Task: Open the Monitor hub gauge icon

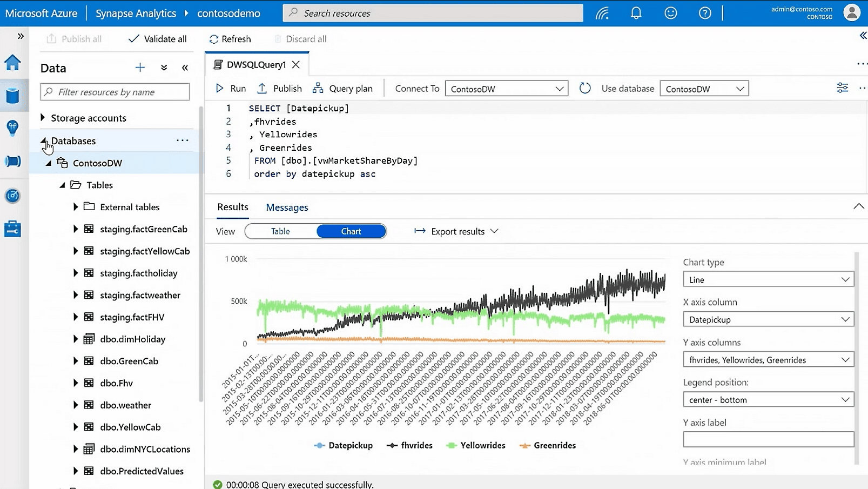Action: tap(12, 196)
